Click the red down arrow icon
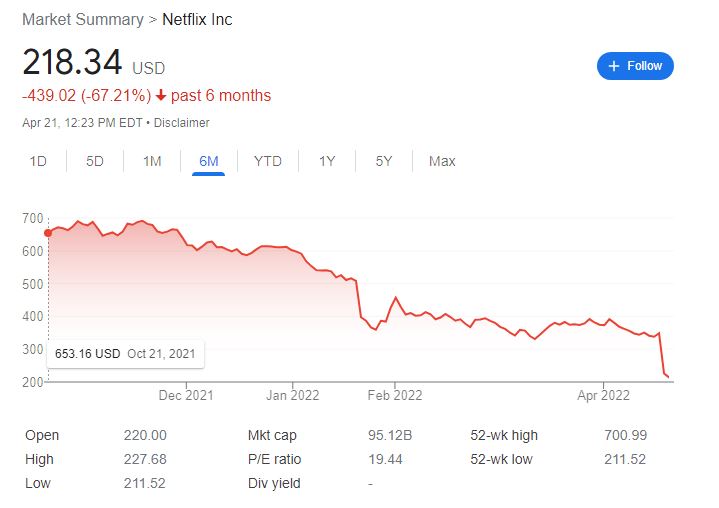The height and width of the screenshot is (508, 719). coord(161,96)
